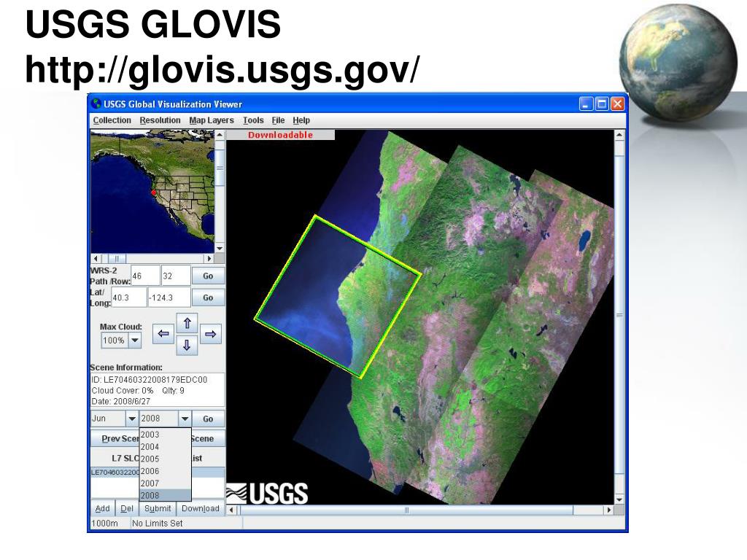Click Go next to the year dropdown
Image resolution: width=747 pixels, height=560 pixels.
click(x=208, y=419)
